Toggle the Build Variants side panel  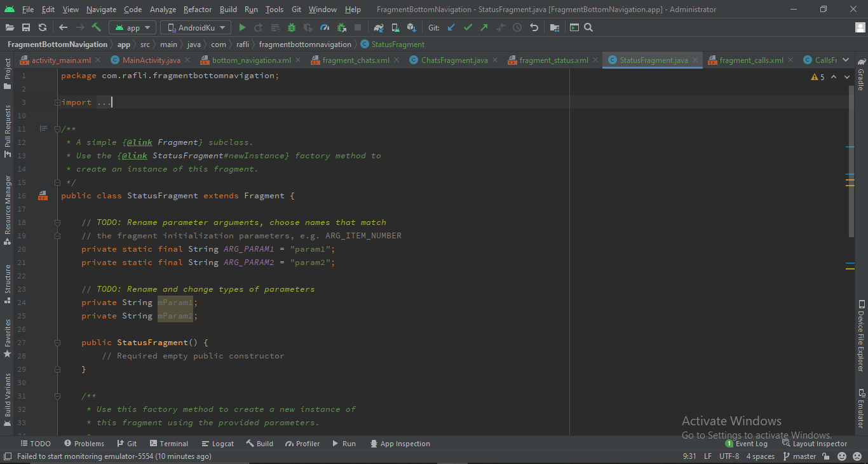coord(8,399)
